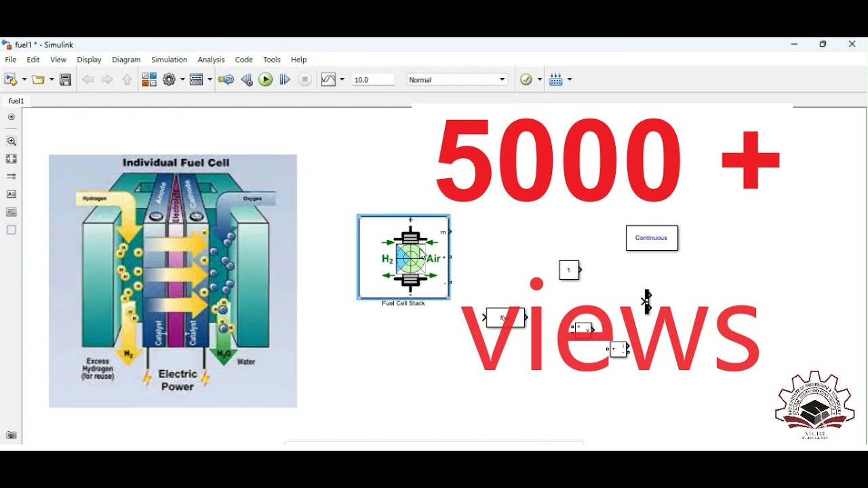Open the Simulation menu
868x488 pixels.
pyautogui.click(x=169, y=60)
